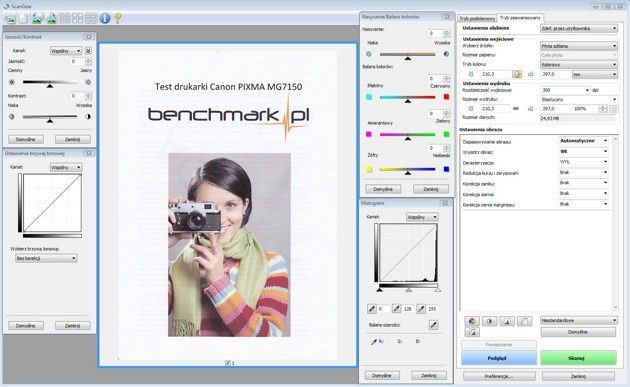Click Domyślne in Jasność/Kontrast panel

coord(26,139)
